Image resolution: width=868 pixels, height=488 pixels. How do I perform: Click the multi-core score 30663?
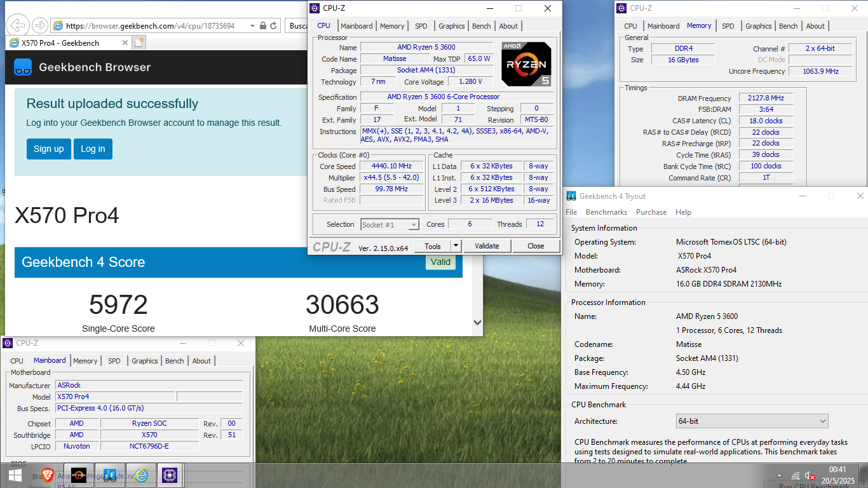point(342,305)
